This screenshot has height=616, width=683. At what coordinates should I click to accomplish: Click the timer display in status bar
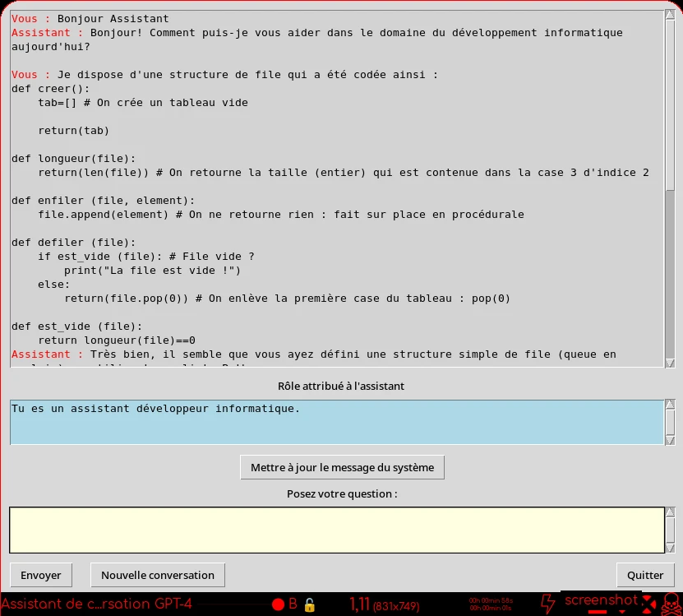coord(490,604)
